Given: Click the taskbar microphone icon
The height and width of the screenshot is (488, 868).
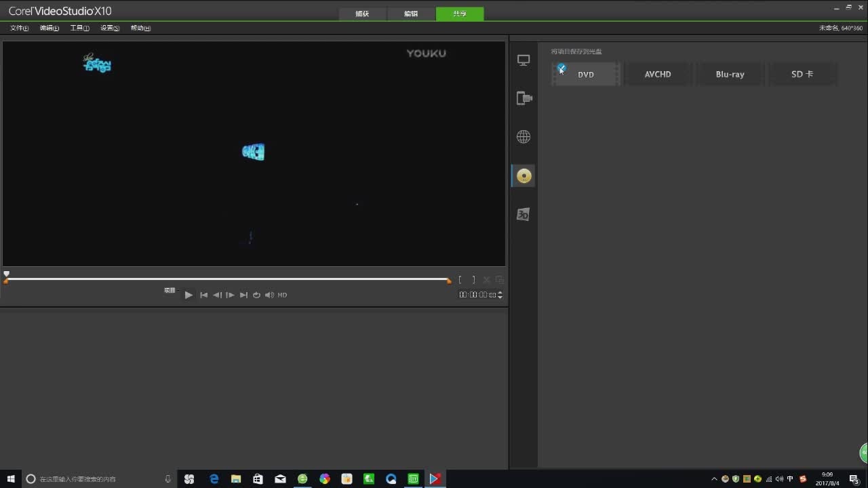Looking at the screenshot, I should pos(168,479).
